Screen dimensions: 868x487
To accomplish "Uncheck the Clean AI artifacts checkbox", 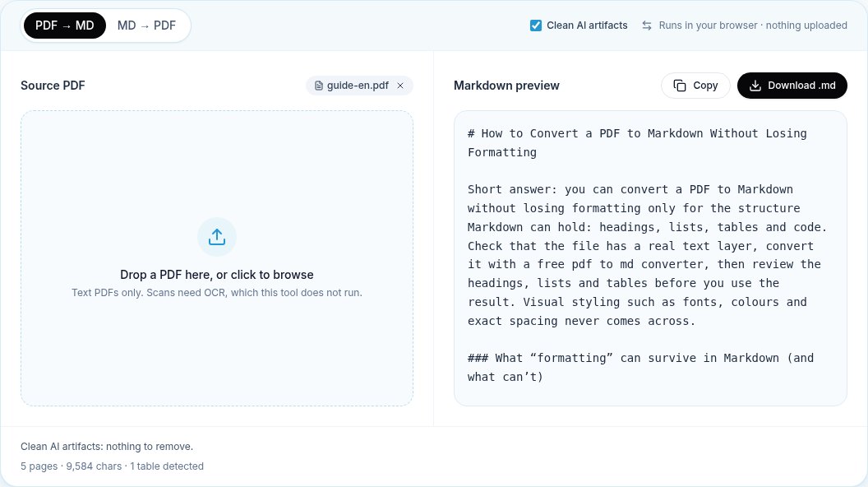I will click(535, 26).
